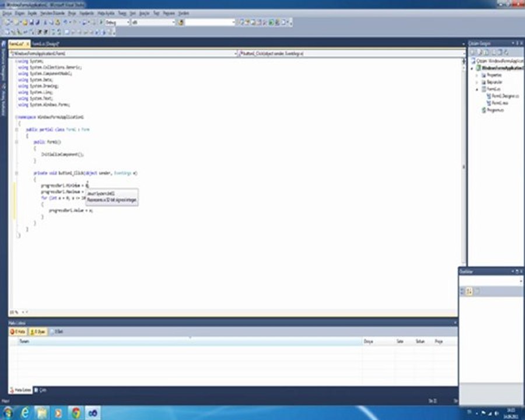Click the Proje column header in error list
The height and width of the screenshot is (420, 525).
445,341
